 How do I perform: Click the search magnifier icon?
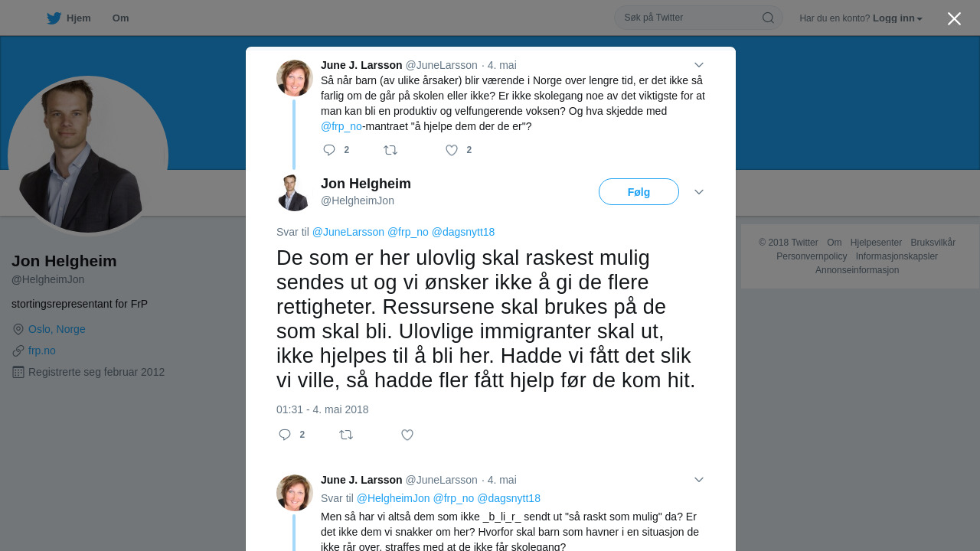(767, 18)
